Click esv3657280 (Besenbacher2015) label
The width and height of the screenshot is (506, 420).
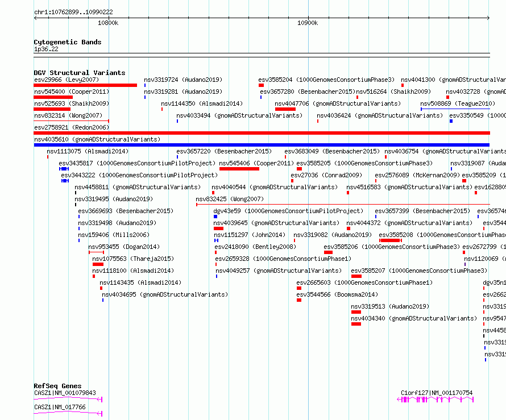(x=308, y=92)
